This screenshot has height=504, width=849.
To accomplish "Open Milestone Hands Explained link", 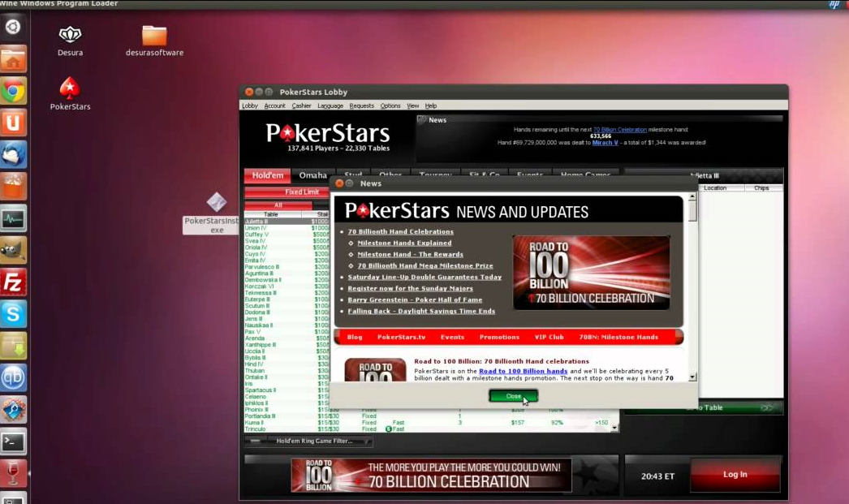I will [404, 243].
